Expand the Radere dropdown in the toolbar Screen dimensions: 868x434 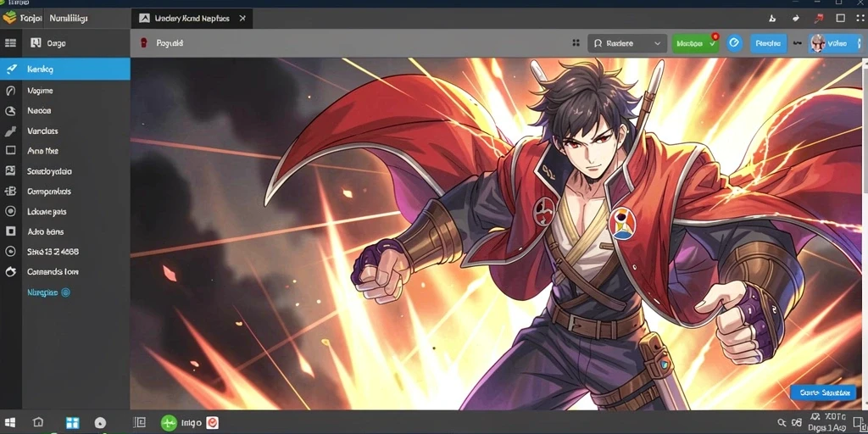pos(627,43)
